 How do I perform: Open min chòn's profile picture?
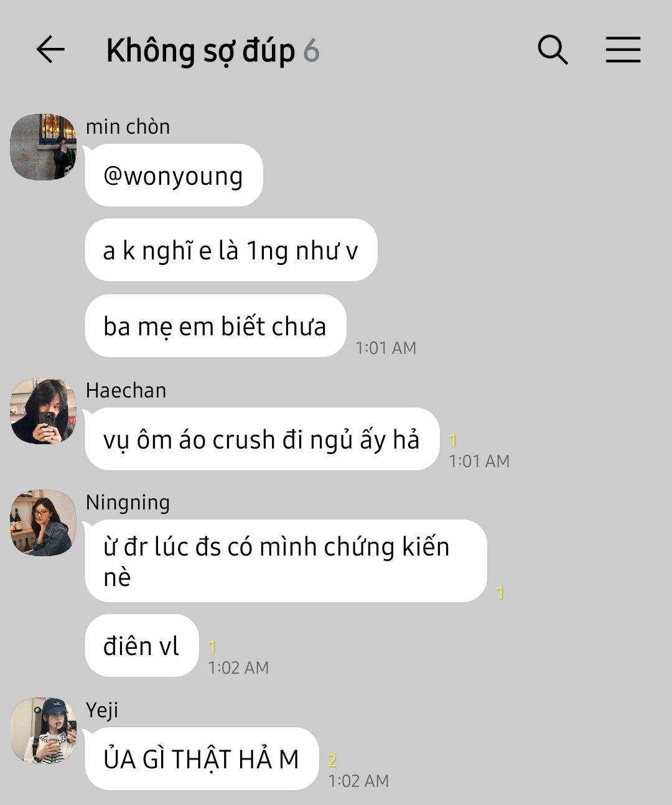[44, 147]
